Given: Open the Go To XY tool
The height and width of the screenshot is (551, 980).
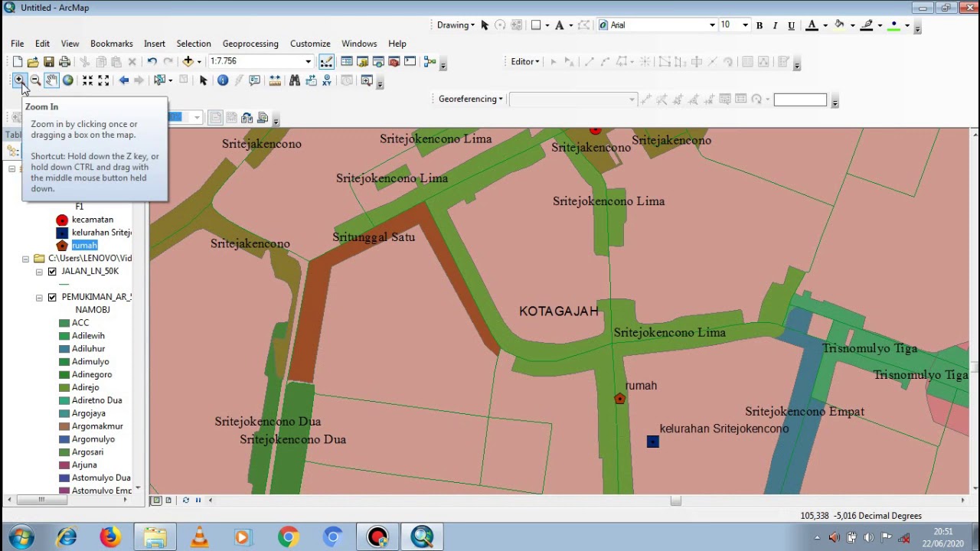Looking at the screenshot, I should [x=327, y=80].
